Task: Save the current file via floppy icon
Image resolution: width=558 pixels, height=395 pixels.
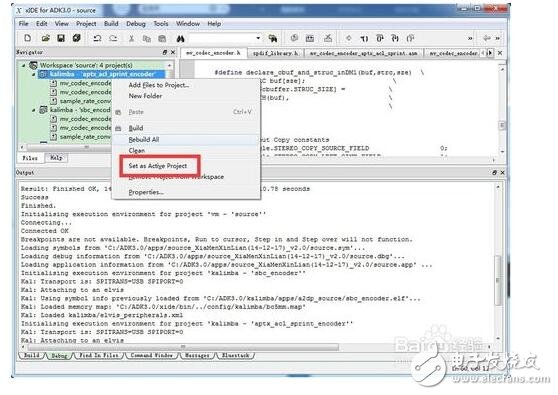Action: [61, 38]
